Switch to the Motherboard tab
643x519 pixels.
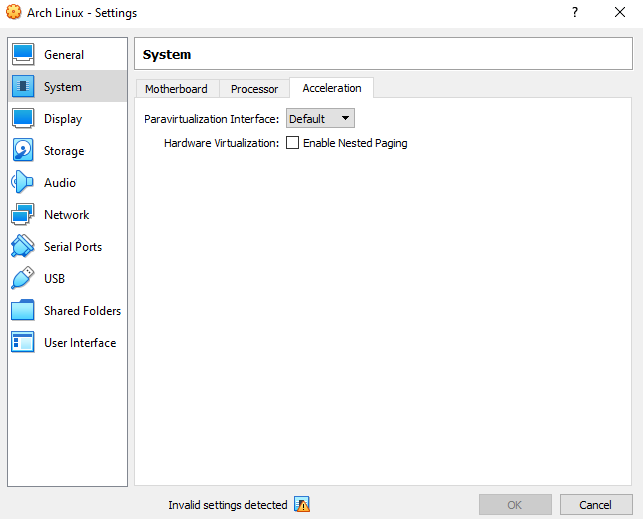tap(176, 89)
